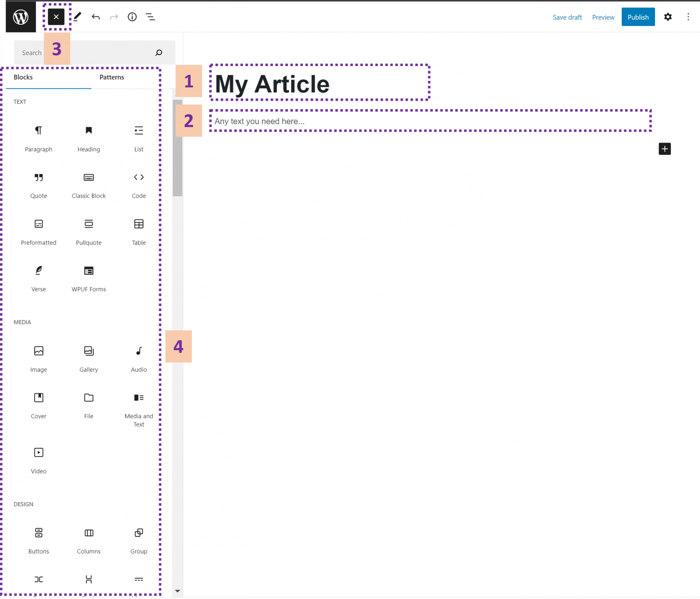Open the Settings gear panel
The image size is (700, 599).
point(668,17)
